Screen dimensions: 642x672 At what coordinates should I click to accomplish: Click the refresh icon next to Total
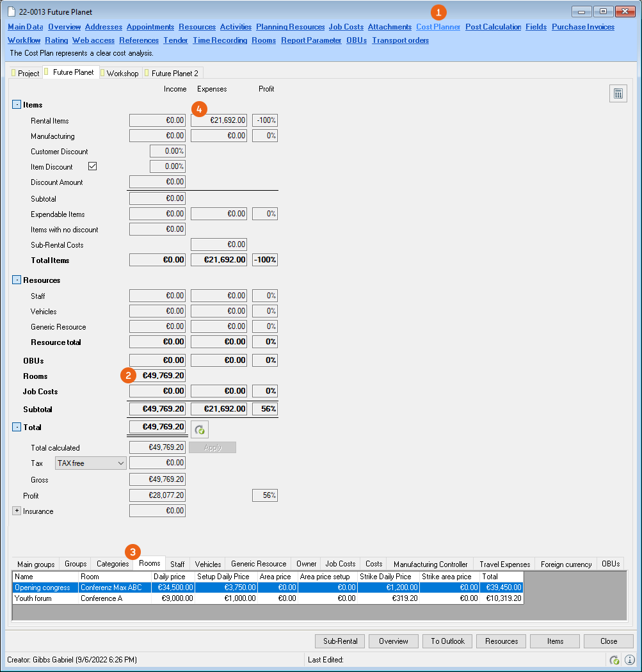(x=200, y=430)
